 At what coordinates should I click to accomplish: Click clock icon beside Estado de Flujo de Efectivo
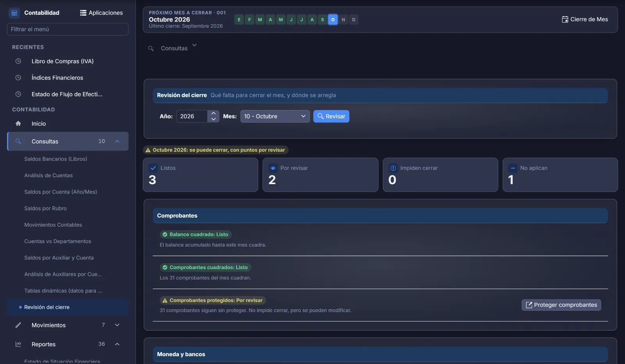click(18, 94)
